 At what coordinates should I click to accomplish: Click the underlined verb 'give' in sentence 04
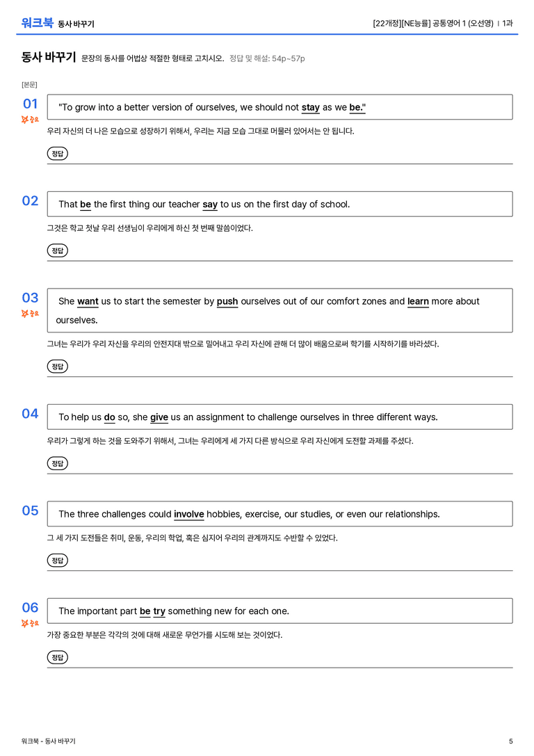(159, 417)
